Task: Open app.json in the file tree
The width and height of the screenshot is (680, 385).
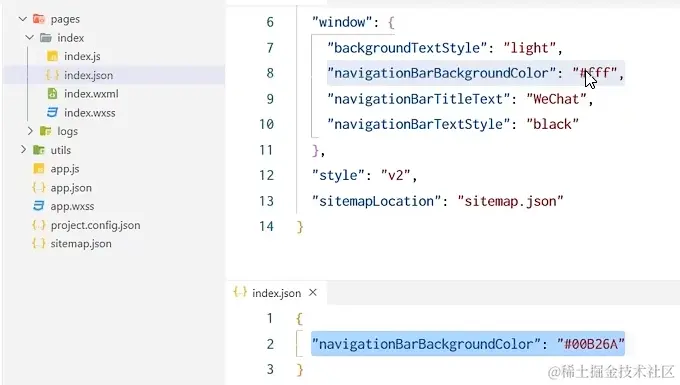Action: pyautogui.click(x=71, y=188)
